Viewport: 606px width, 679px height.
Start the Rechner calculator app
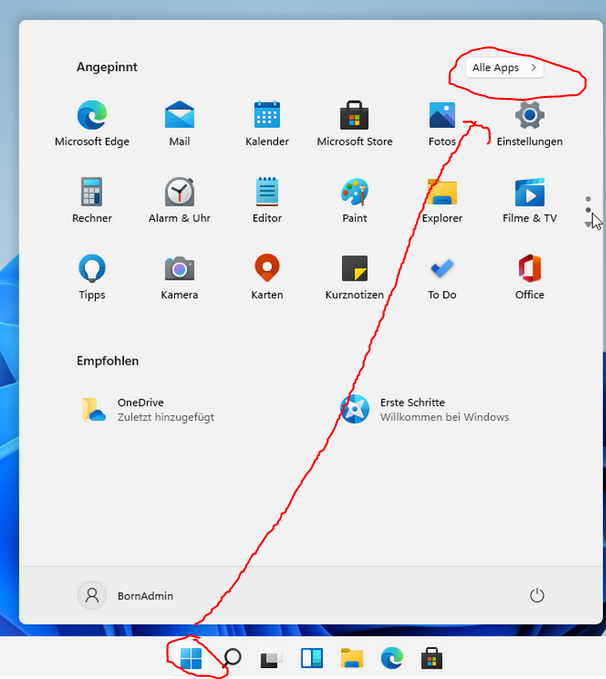point(92,200)
